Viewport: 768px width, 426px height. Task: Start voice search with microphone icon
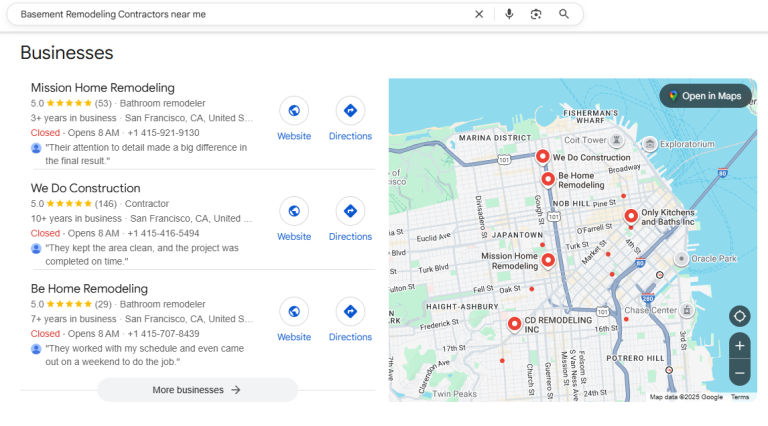[509, 14]
